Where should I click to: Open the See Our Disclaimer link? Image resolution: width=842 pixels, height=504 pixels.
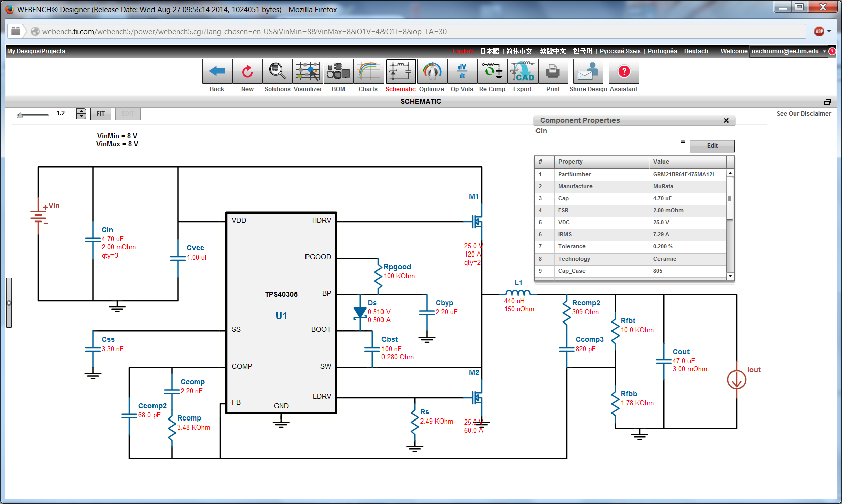coord(804,114)
